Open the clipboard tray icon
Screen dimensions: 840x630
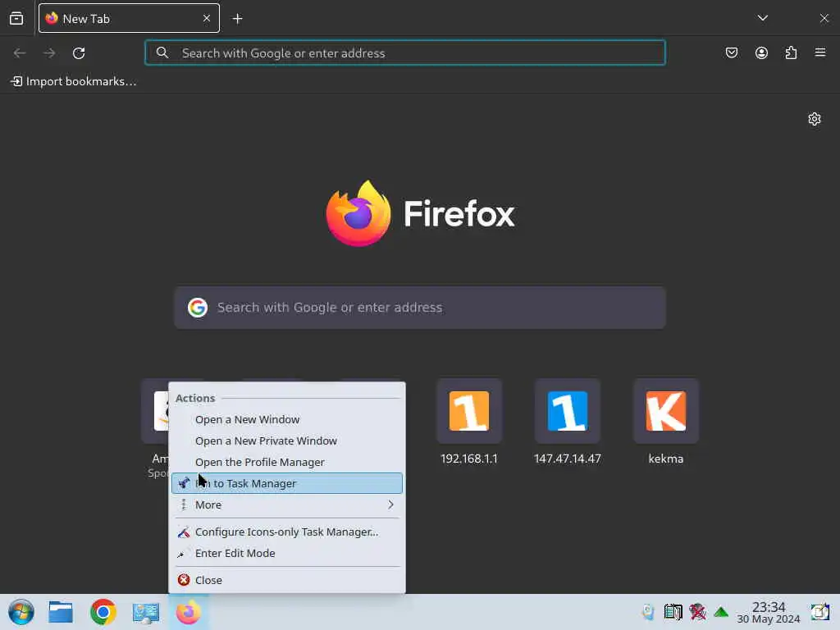pos(673,612)
